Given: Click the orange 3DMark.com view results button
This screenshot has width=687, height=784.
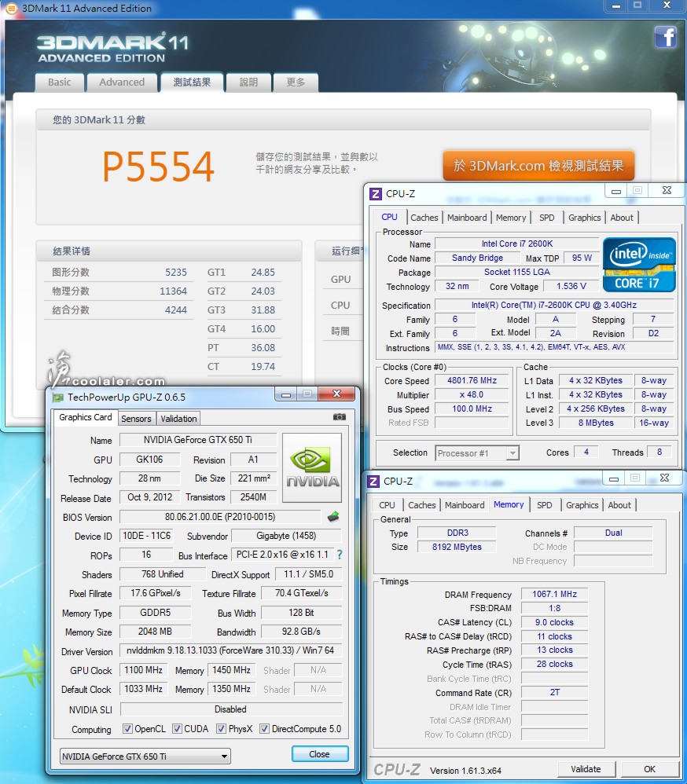Looking at the screenshot, I should [x=538, y=166].
